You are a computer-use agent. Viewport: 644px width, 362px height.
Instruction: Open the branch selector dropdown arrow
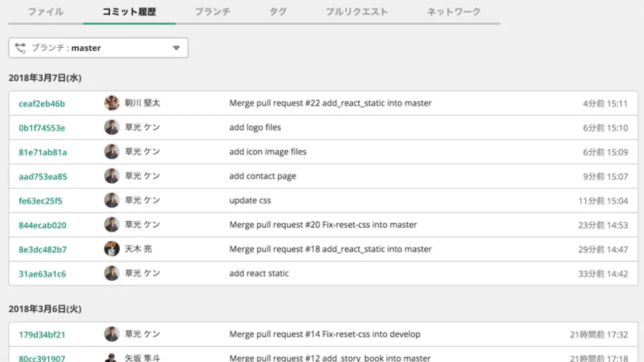[176, 47]
